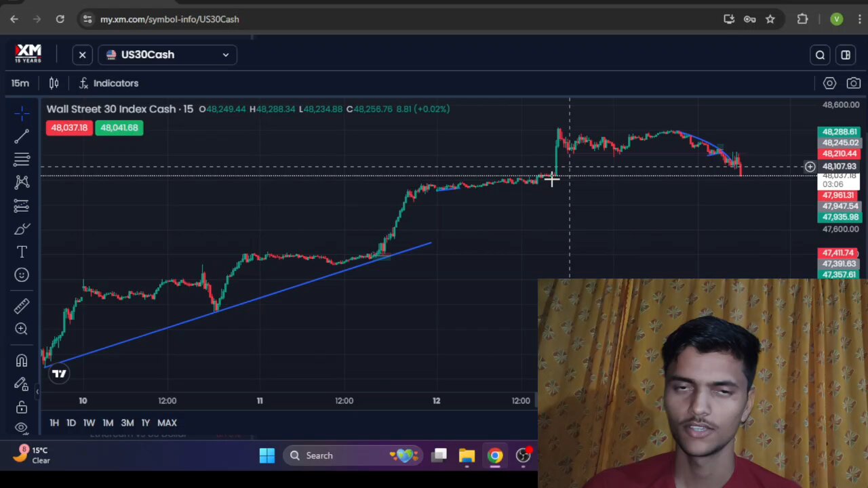868x488 pixels.
Task: Open the Fibonacci retracement tool group
Action: coord(22,159)
